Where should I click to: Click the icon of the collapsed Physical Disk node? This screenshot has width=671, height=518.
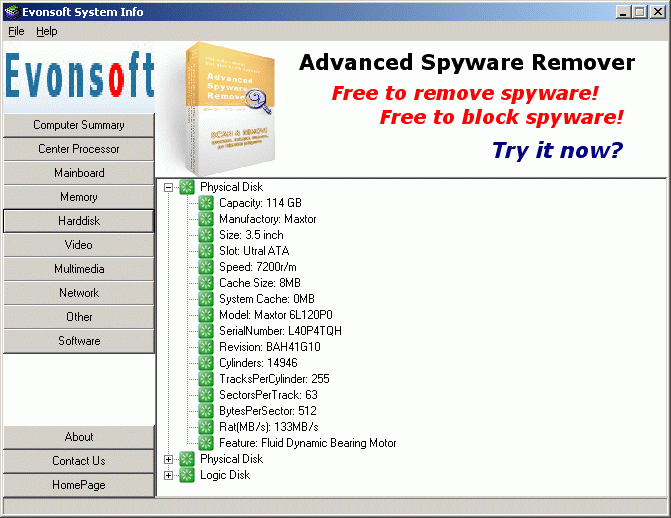click(x=187, y=459)
